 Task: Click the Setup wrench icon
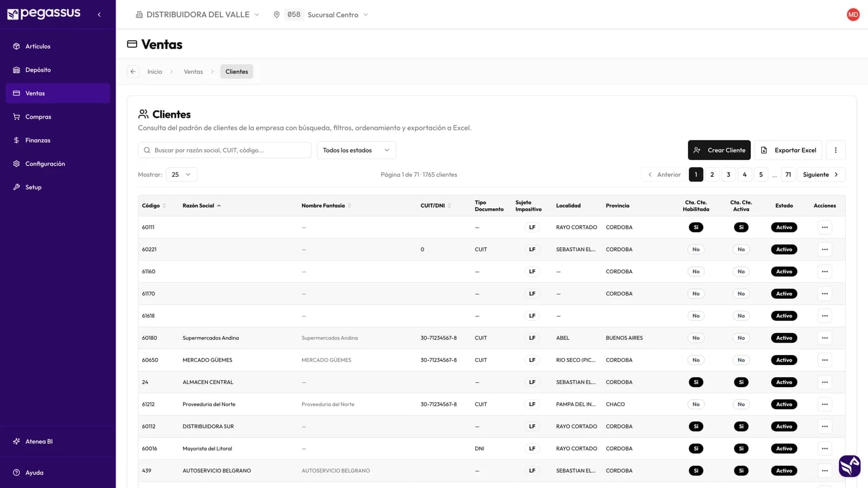pyautogui.click(x=16, y=187)
